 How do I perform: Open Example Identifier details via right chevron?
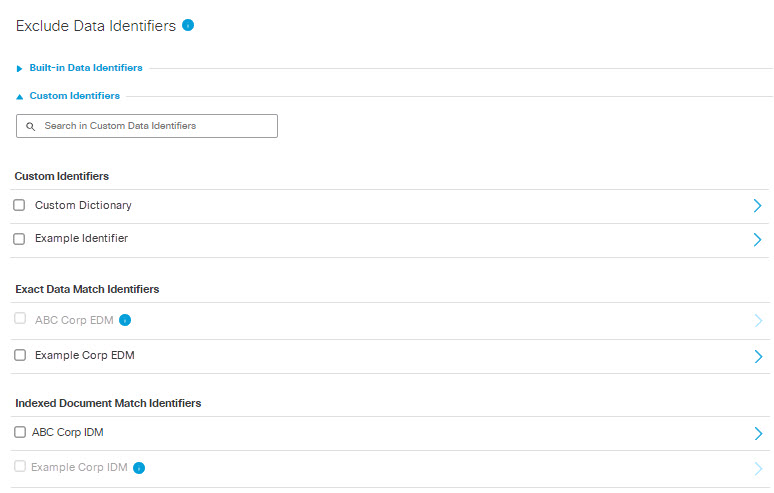[x=757, y=240]
